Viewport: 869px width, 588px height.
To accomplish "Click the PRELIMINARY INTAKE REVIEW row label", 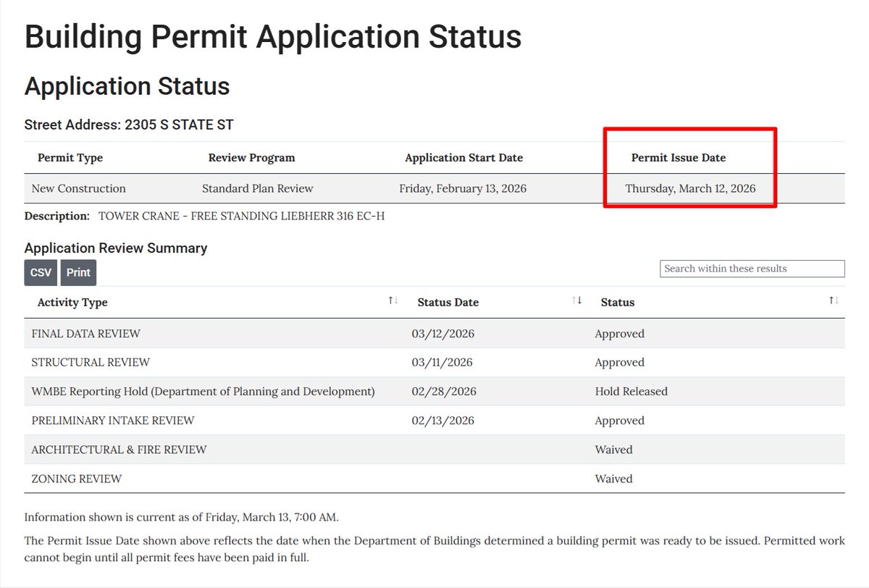I will click(113, 421).
